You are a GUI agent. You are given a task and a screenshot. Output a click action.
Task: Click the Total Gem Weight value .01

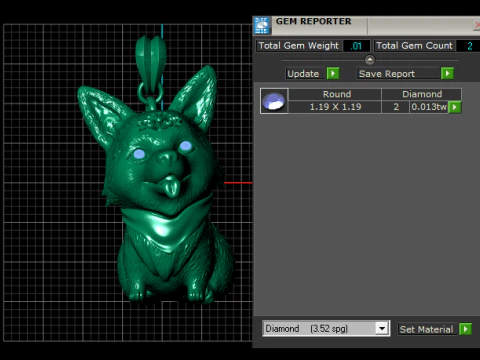pos(356,46)
